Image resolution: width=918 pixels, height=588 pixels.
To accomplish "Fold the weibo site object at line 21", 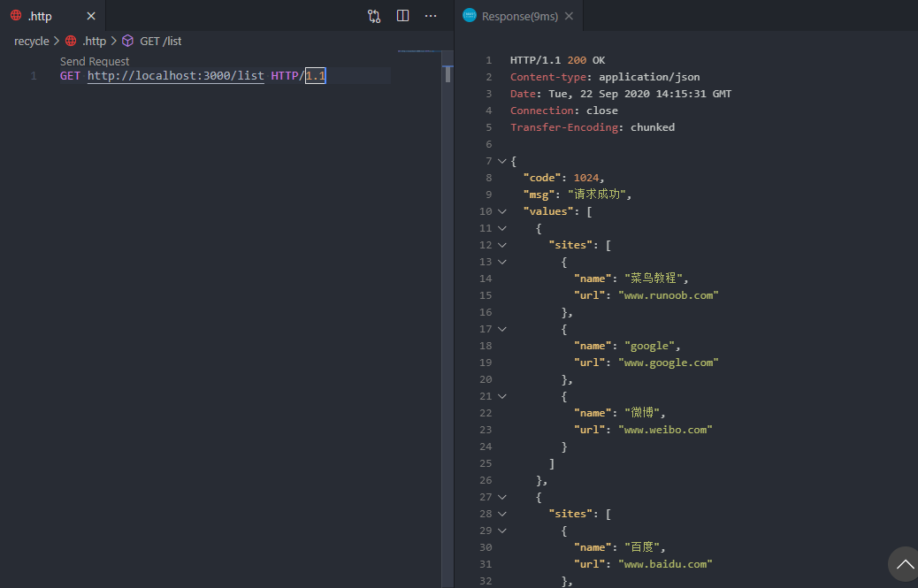I will click(x=501, y=396).
